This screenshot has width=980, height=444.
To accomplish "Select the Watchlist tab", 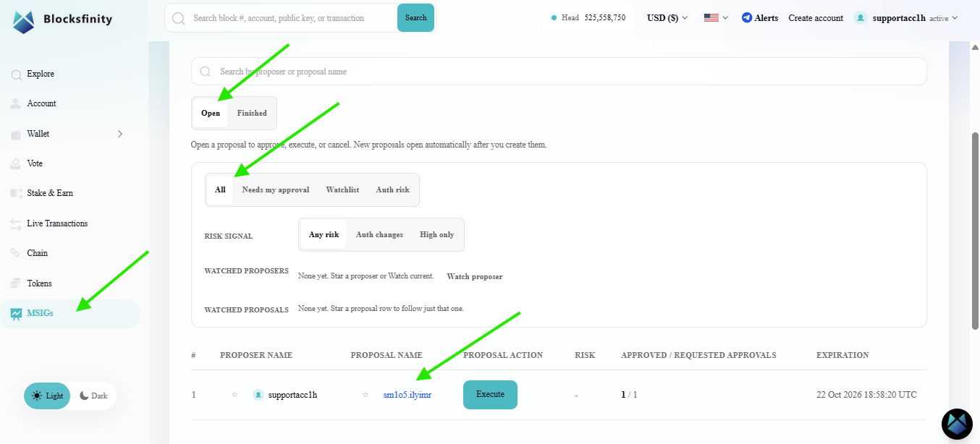I will [x=342, y=190].
